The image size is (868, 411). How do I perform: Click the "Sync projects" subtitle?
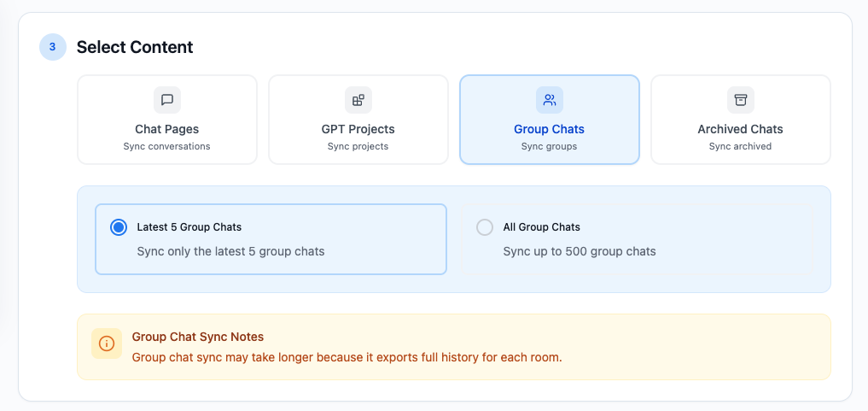(x=358, y=146)
